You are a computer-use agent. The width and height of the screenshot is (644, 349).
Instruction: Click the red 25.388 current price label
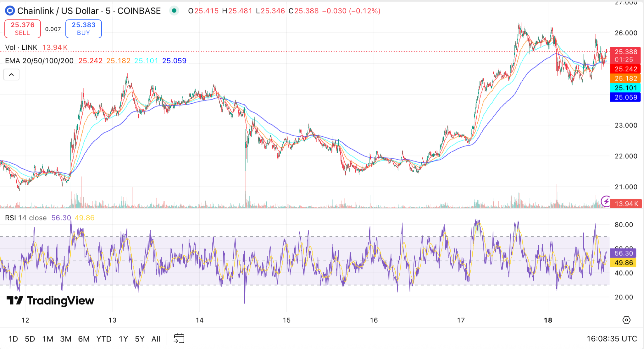(x=625, y=55)
